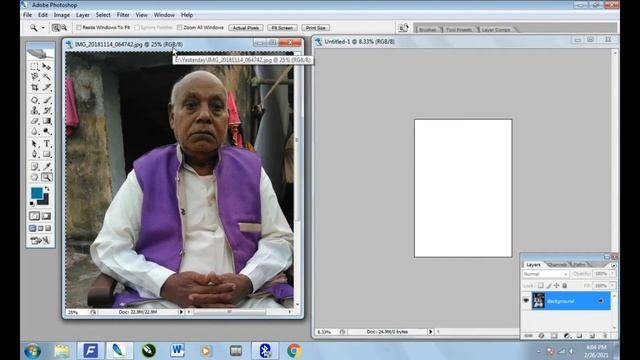Screen dimensions: 640x360
Task: Hide the Background layer with eye icon
Action: click(526, 300)
